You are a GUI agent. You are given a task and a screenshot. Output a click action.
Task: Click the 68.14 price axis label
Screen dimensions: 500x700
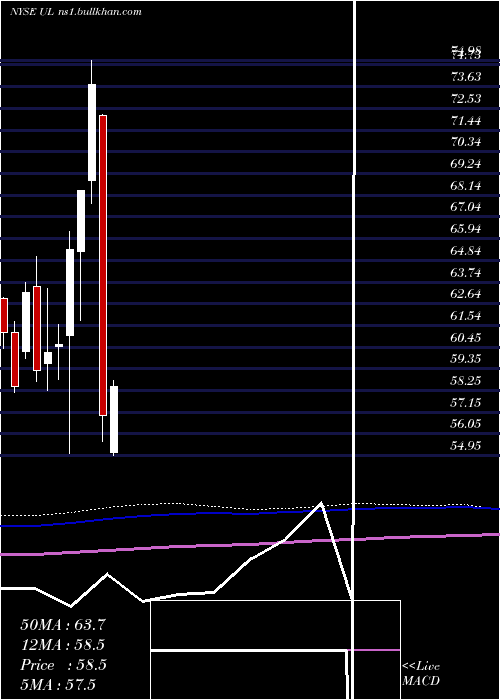467,185
